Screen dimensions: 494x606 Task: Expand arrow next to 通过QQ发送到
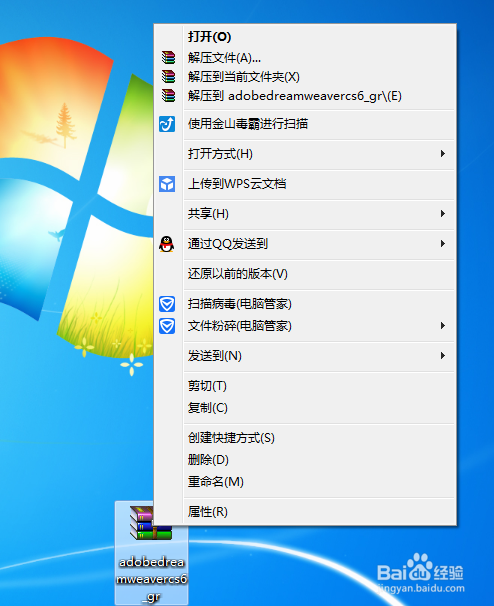coord(443,244)
